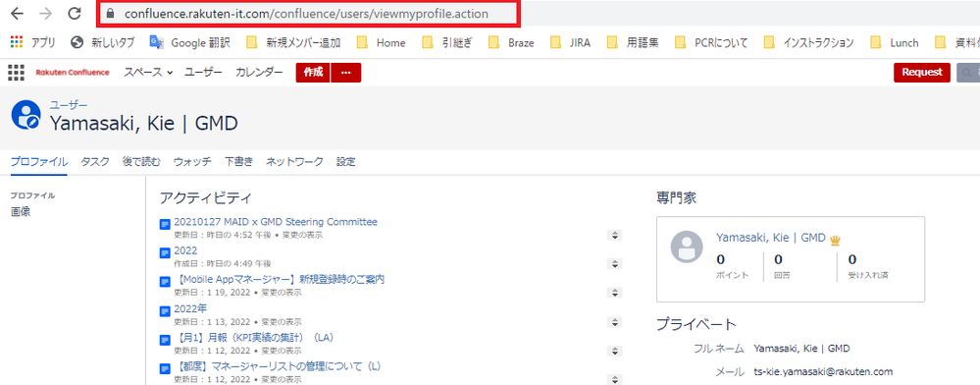Select the 設定 tab

(x=345, y=162)
